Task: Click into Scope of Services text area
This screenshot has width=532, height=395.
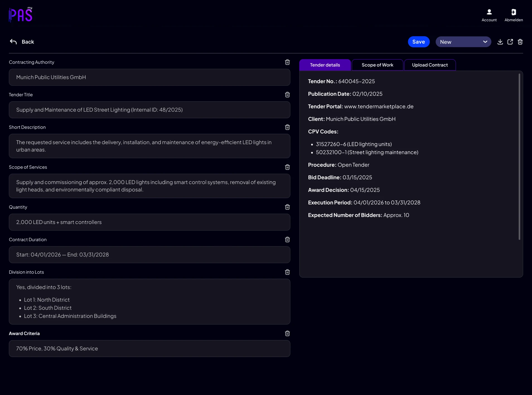Action: click(149, 186)
